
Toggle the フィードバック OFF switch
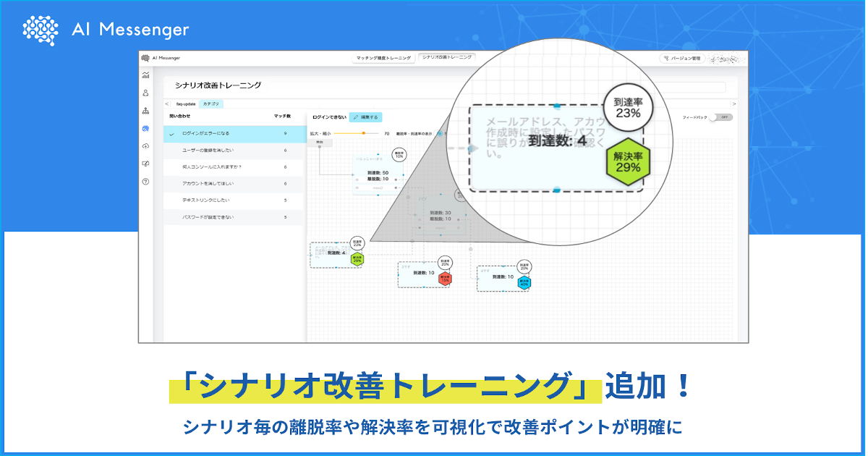pos(720,117)
